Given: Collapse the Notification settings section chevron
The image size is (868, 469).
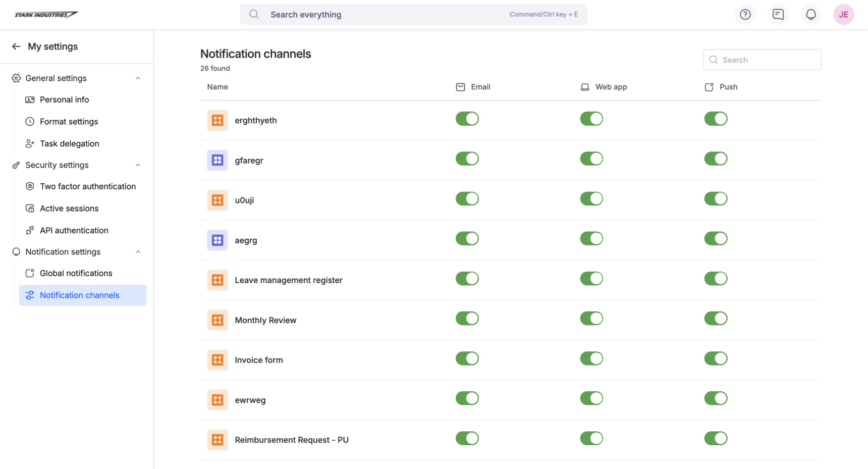Looking at the screenshot, I should point(138,252).
